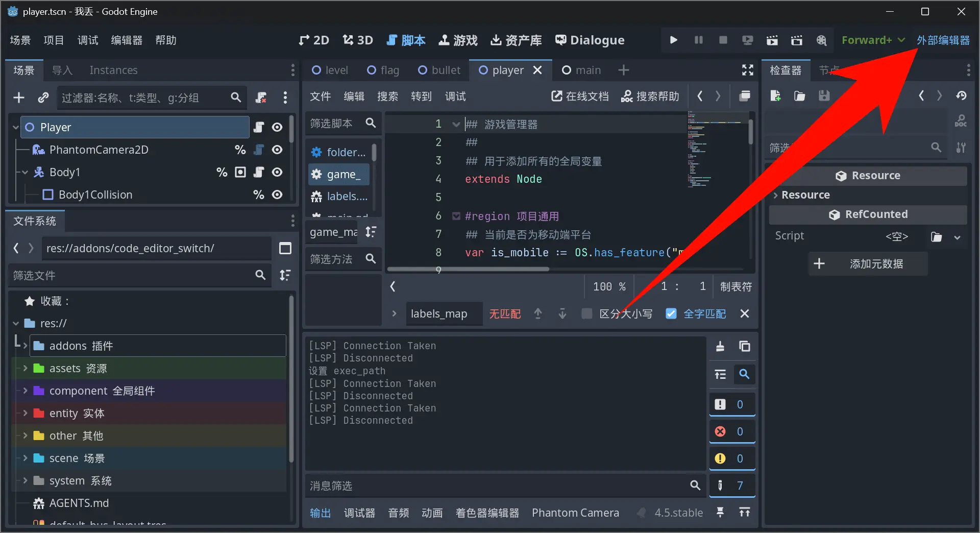Enable the 区分大小写 checkbox
980x533 pixels.
click(587, 313)
